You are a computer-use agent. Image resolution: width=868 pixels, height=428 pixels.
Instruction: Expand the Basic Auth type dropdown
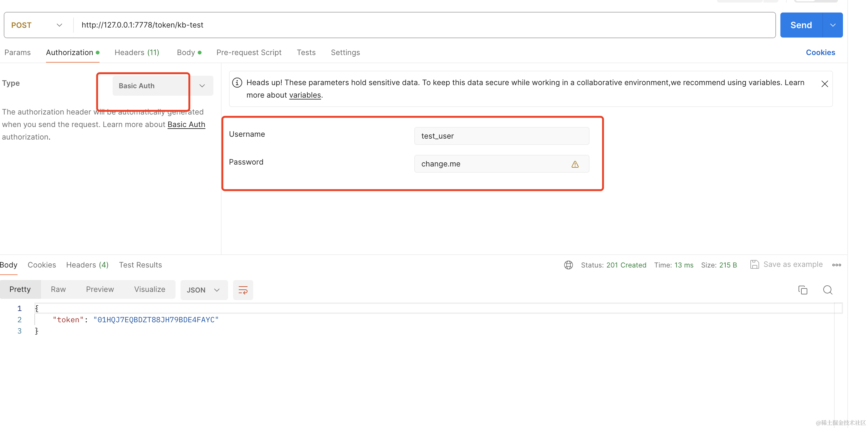pyautogui.click(x=202, y=86)
